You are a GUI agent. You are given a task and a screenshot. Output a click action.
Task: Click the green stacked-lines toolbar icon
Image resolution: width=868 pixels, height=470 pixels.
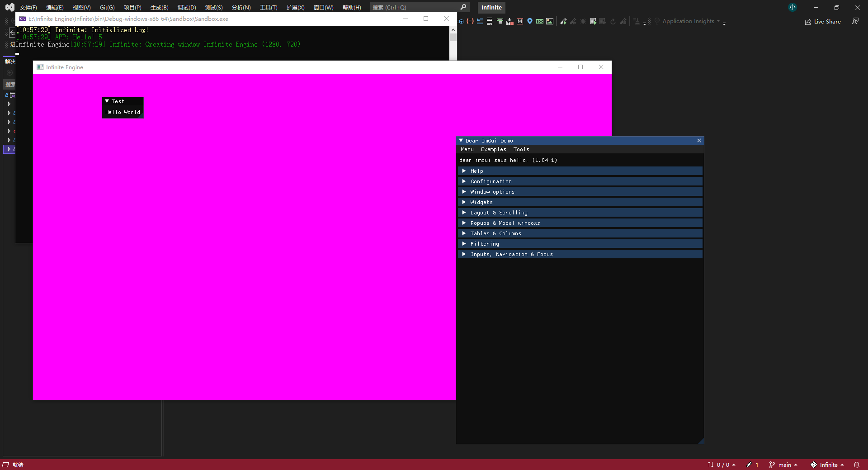500,21
